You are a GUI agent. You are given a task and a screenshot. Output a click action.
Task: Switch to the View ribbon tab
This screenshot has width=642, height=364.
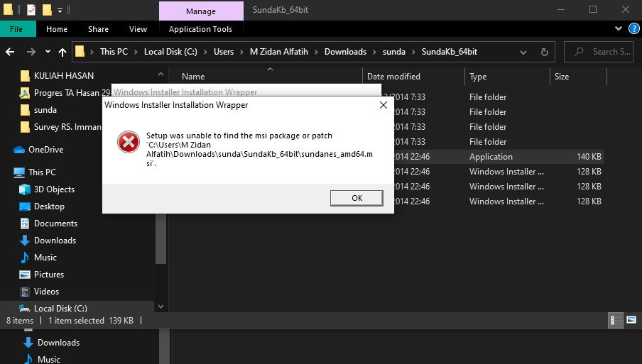138,29
